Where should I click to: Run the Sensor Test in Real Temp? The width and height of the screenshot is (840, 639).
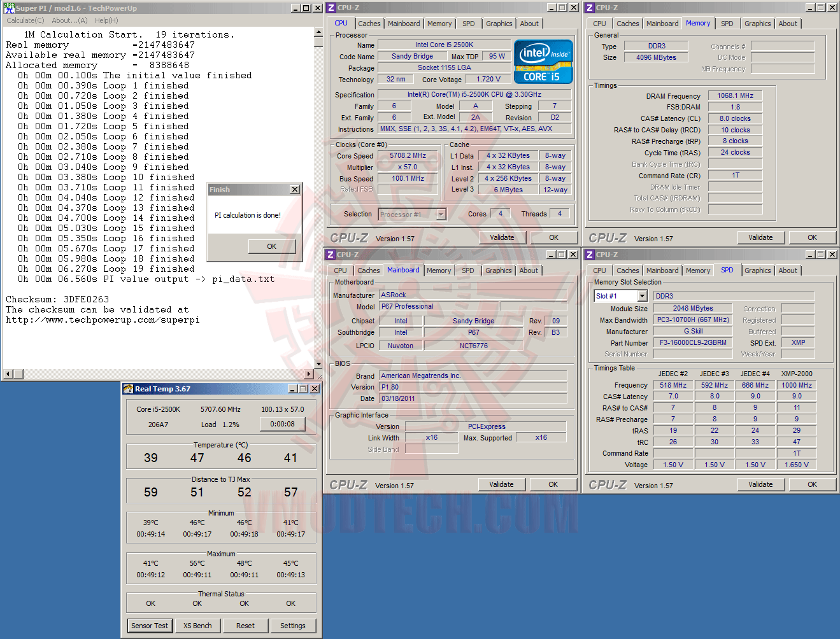[150, 626]
